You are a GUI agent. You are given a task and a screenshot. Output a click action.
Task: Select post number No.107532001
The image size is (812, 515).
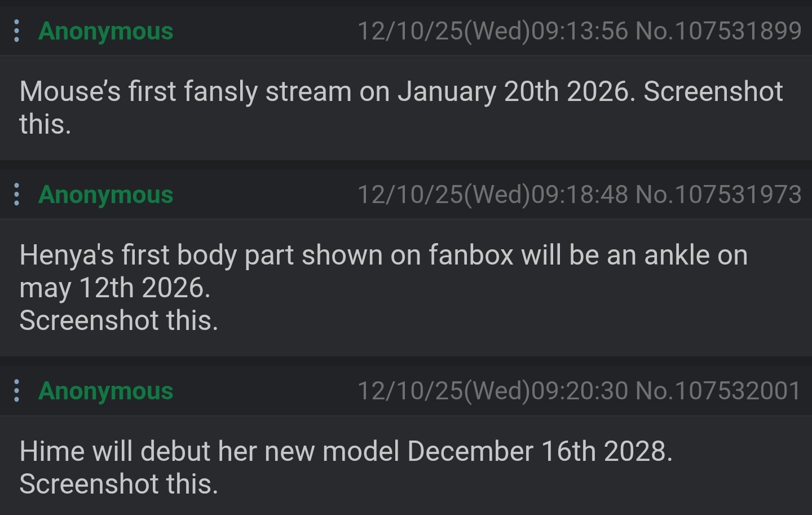718,390
